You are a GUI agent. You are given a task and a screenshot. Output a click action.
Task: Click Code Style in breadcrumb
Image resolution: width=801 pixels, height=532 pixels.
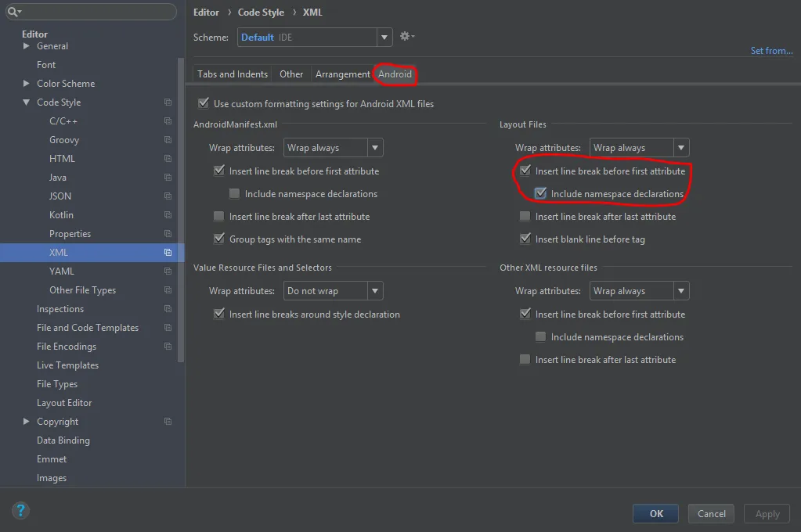point(261,13)
